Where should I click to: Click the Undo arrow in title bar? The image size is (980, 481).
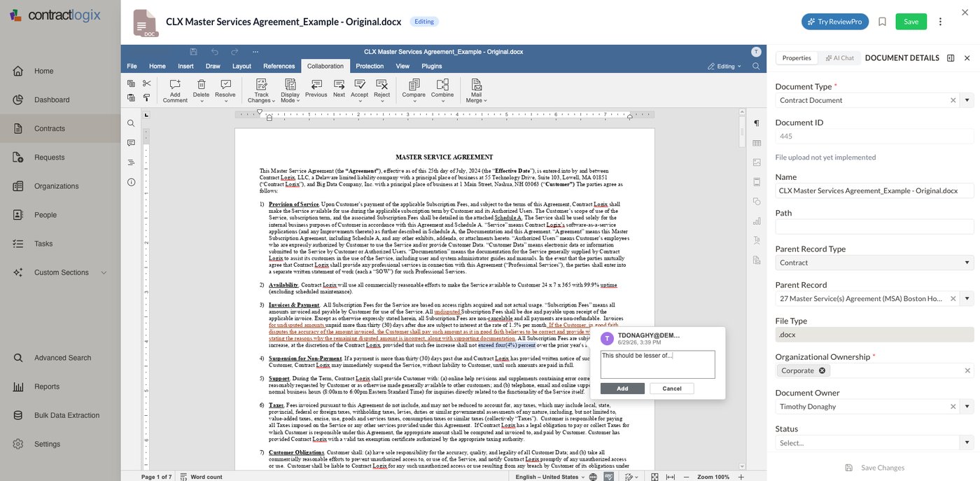pyautogui.click(x=215, y=52)
